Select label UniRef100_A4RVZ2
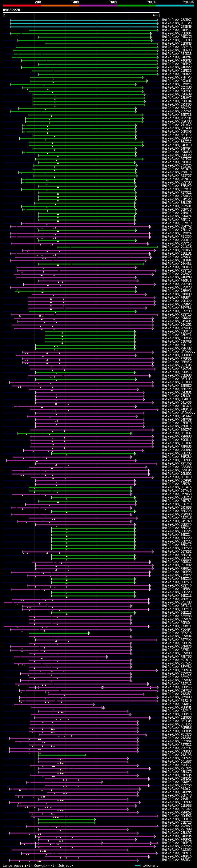197x868 pixels. coord(177,67)
